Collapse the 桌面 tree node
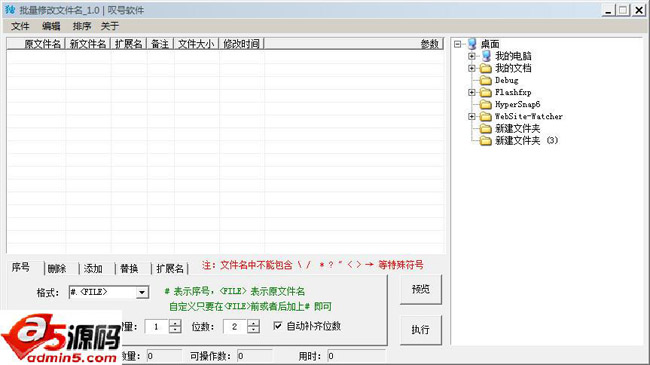 pos(458,44)
